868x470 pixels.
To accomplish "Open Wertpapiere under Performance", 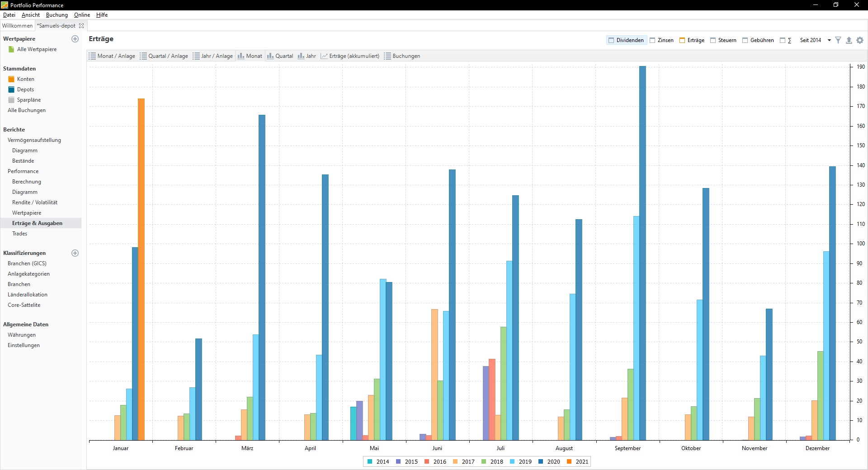I will [x=27, y=213].
